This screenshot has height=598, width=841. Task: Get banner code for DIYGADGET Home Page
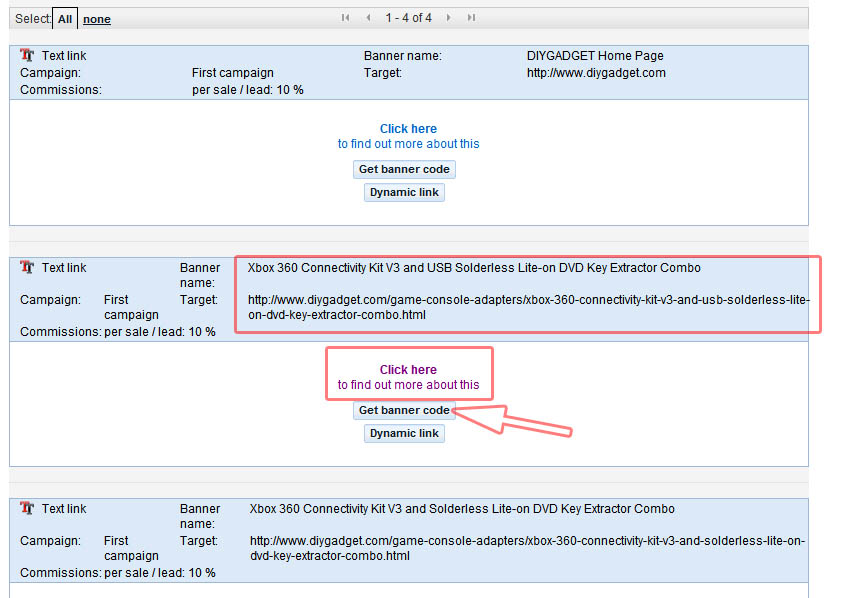pos(404,170)
